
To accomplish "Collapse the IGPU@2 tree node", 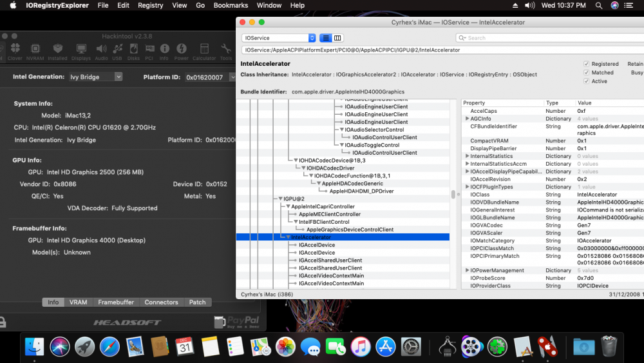I will [281, 199].
